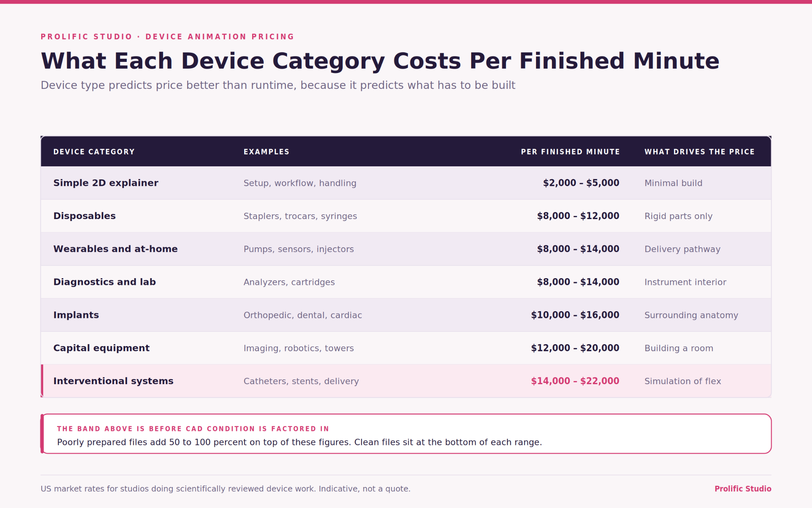Click the What Drives the Price header
The image size is (812, 508).
(x=699, y=152)
